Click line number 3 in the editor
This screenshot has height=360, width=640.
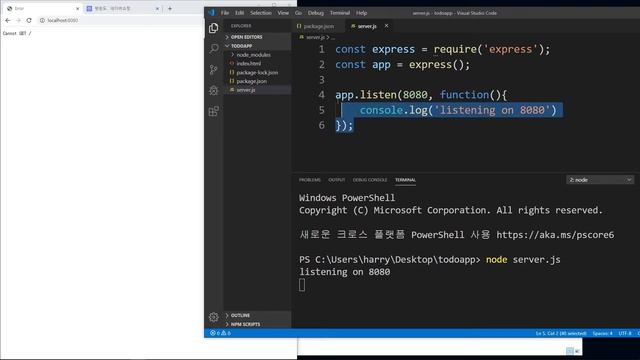[x=322, y=80]
